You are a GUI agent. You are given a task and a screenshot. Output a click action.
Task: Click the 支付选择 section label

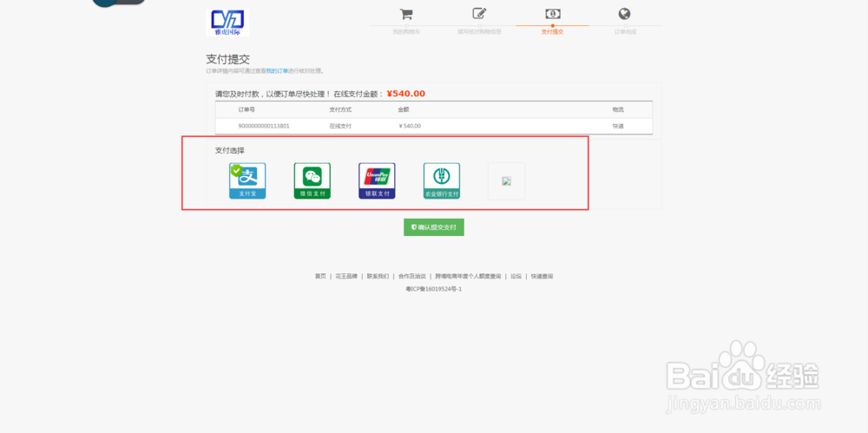pyautogui.click(x=230, y=150)
